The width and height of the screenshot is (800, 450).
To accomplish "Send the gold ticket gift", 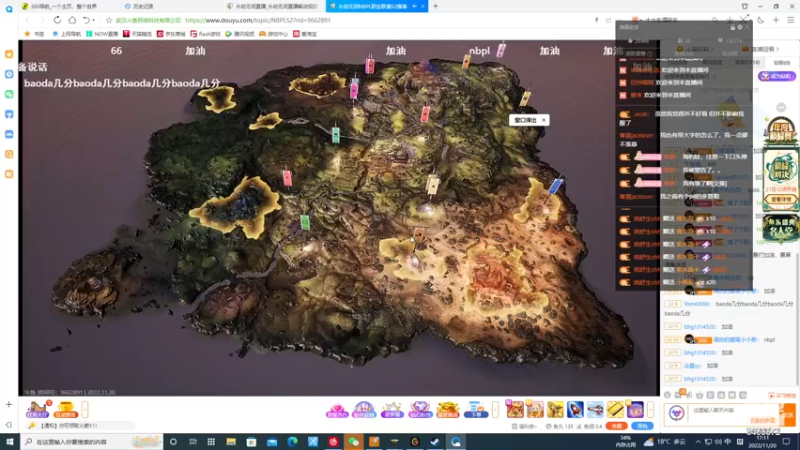I will tap(615, 409).
